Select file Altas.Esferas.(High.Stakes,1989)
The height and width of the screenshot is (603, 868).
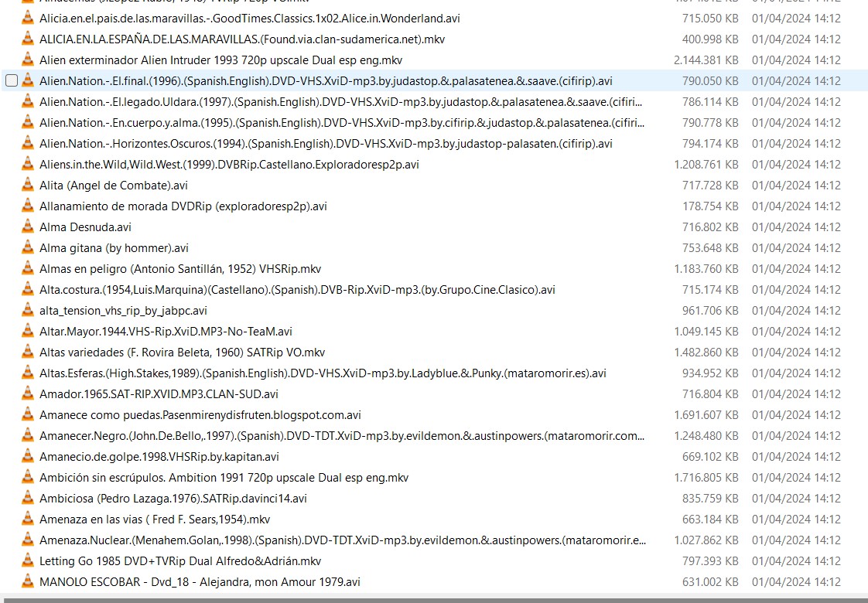[323, 373]
